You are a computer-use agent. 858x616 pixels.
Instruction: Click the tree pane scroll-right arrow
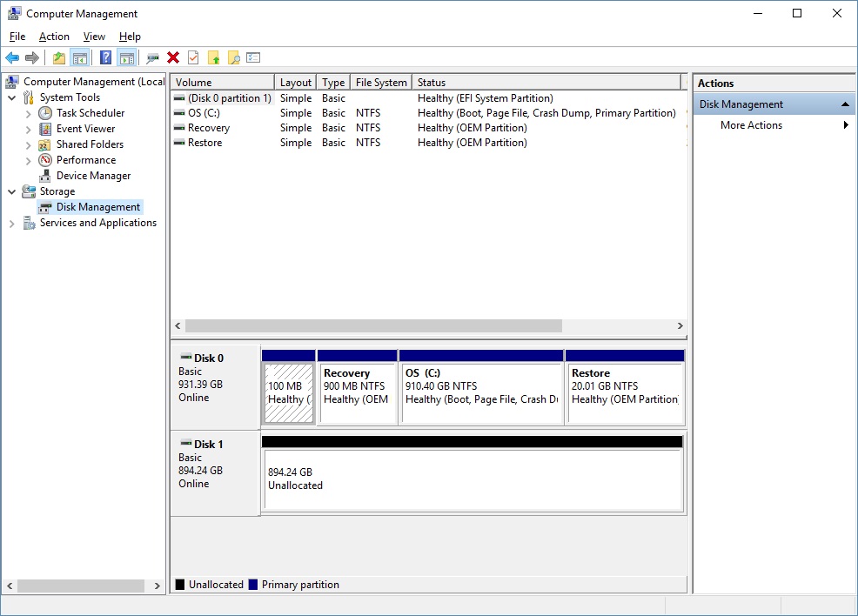pyautogui.click(x=157, y=586)
